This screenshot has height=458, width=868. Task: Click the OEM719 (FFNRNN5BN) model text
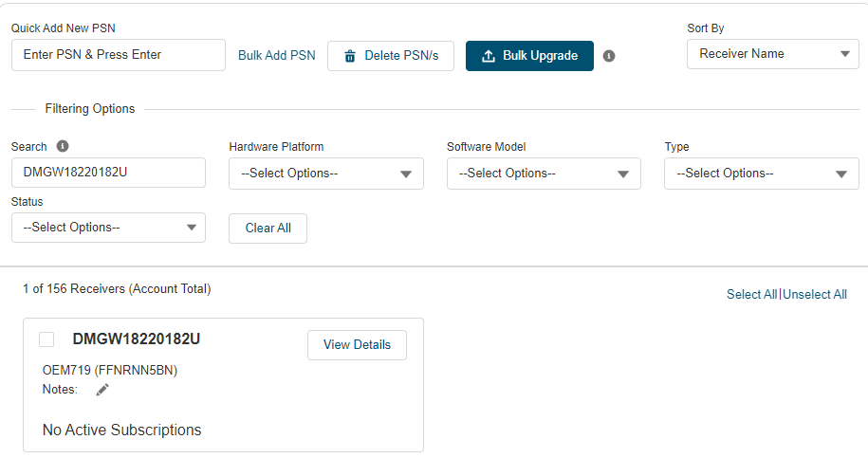click(x=110, y=370)
